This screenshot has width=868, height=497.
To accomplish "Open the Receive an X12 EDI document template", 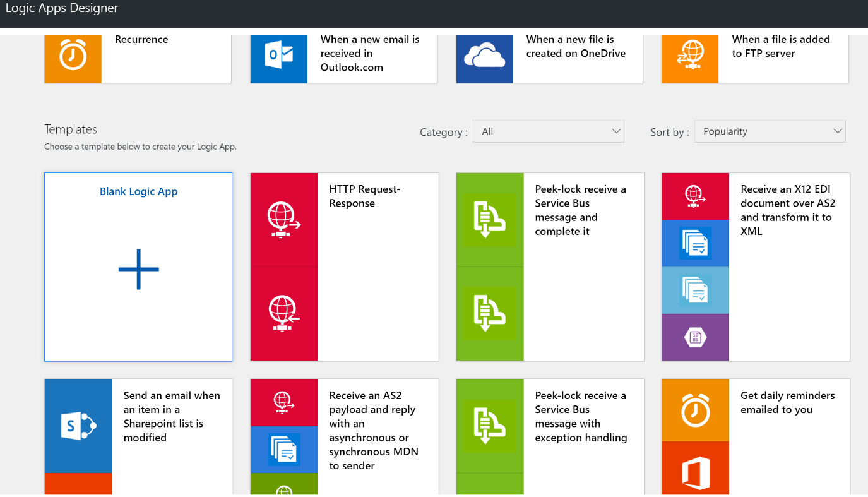I will [787, 210].
